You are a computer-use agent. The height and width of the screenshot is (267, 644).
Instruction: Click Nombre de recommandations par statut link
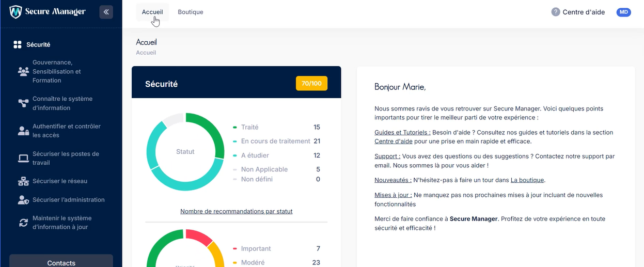click(237, 211)
